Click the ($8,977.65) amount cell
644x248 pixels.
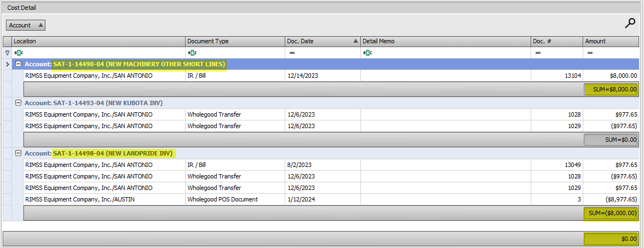tap(611, 199)
